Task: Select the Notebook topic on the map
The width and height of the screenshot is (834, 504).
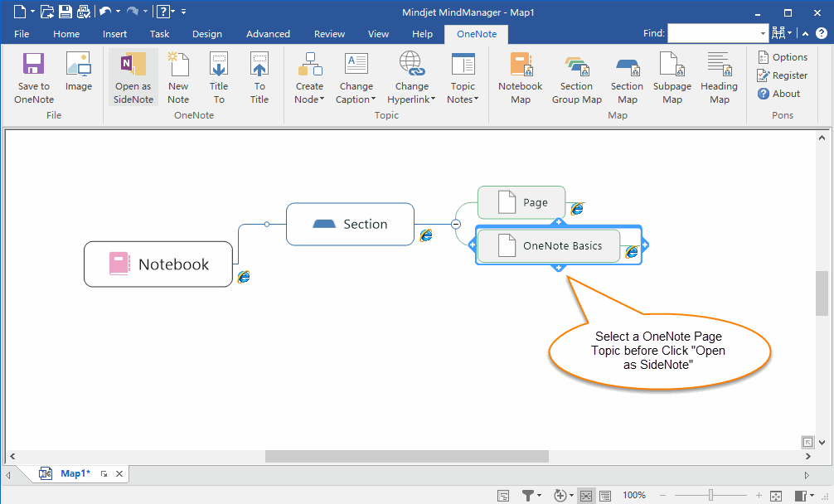Action: pos(158,264)
